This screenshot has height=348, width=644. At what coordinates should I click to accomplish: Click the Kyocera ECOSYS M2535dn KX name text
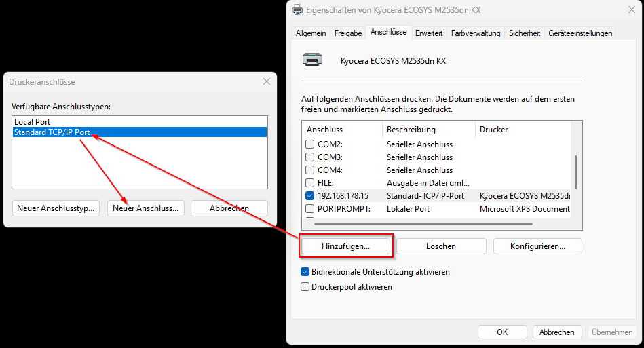click(x=393, y=61)
